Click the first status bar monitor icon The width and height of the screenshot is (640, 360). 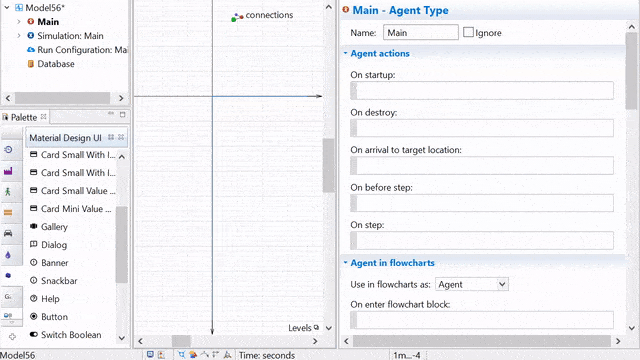pos(150,354)
